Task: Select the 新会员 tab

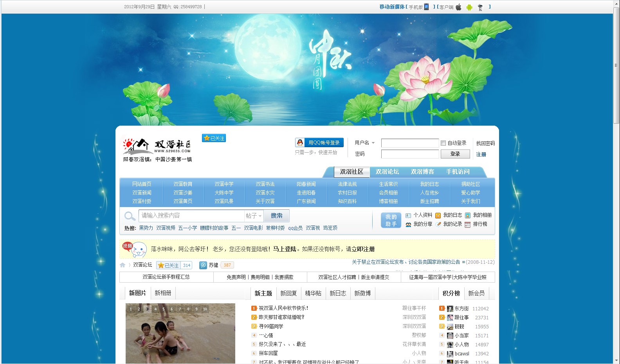Action: tap(476, 293)
